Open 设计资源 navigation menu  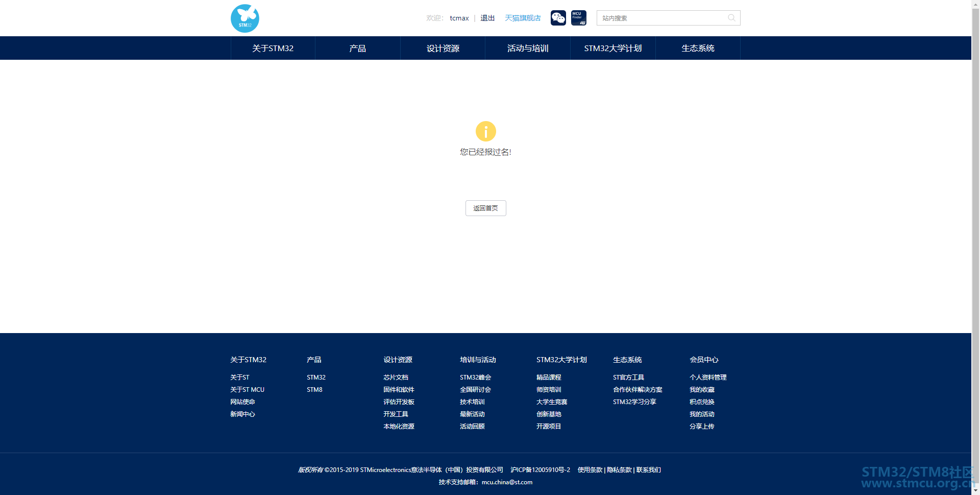(x=443, y=48)
